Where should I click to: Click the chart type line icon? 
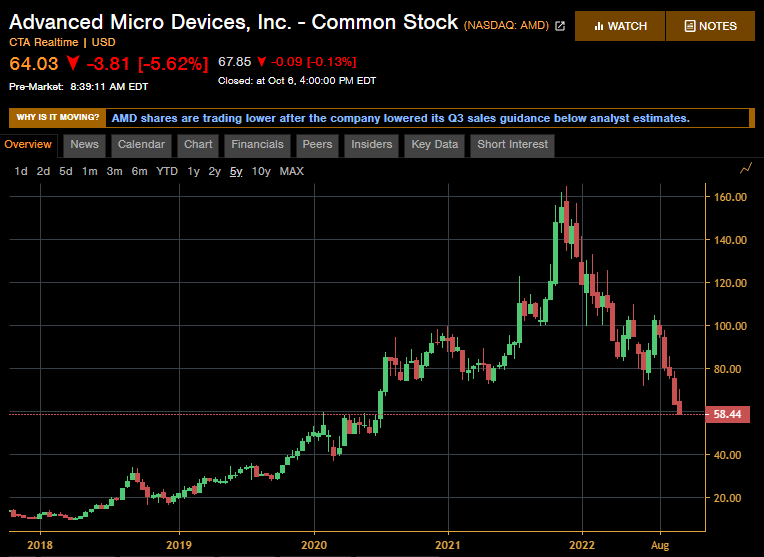click(x=745, y=169)
